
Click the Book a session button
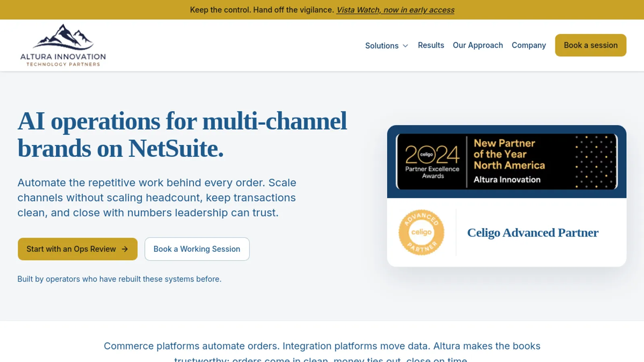(590, 45)
